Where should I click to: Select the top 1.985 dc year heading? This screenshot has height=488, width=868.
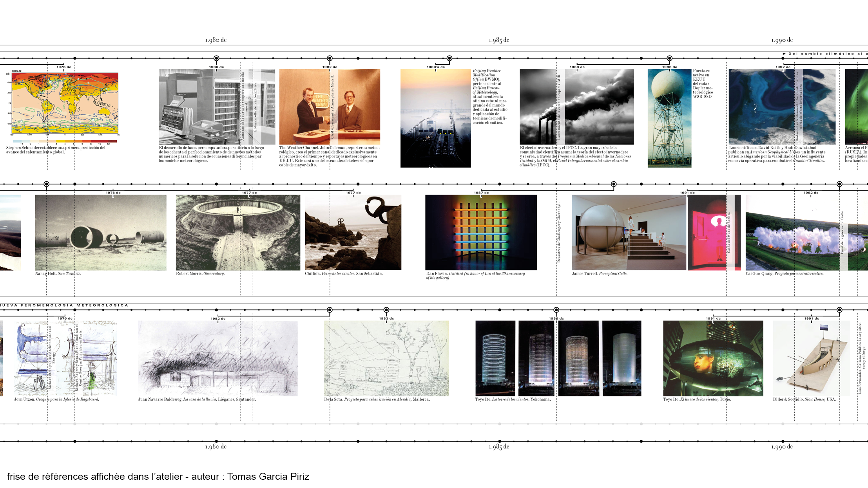pyautogui.click(x=499, y=40)
